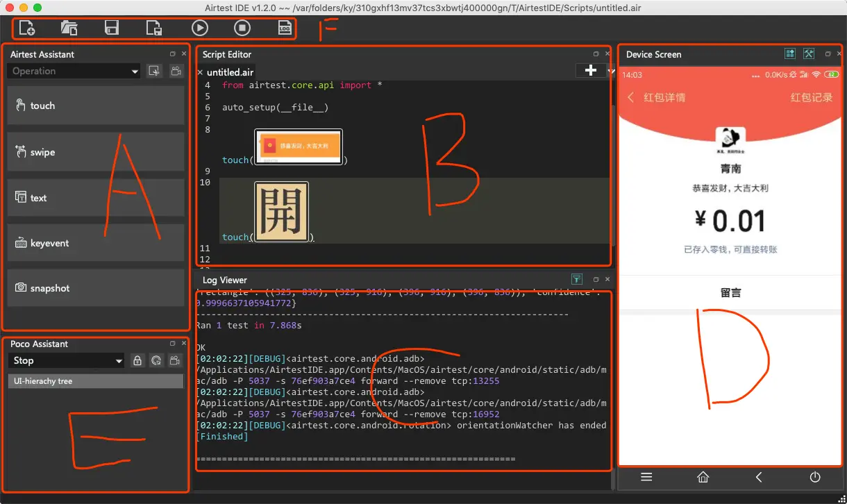
Task: Click the grid layout icon in Device Screen
Action: [790, 53]
